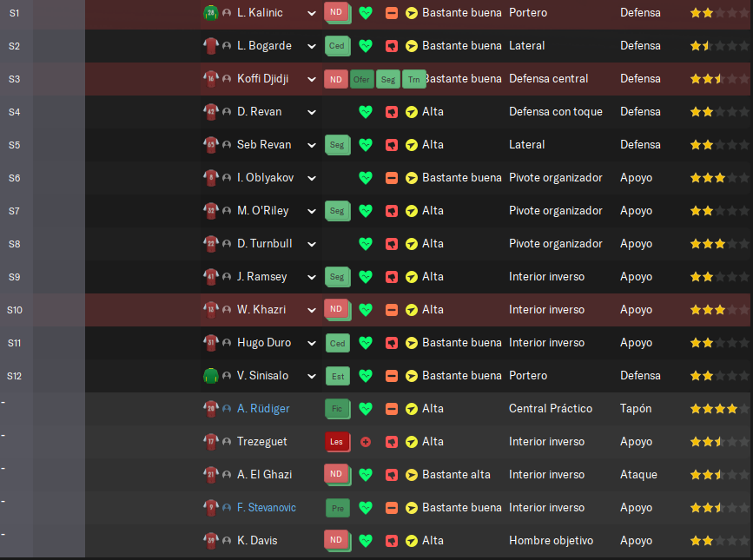Select the S4 substitute slot
This screenshot has width=753, height=560.
15,112
